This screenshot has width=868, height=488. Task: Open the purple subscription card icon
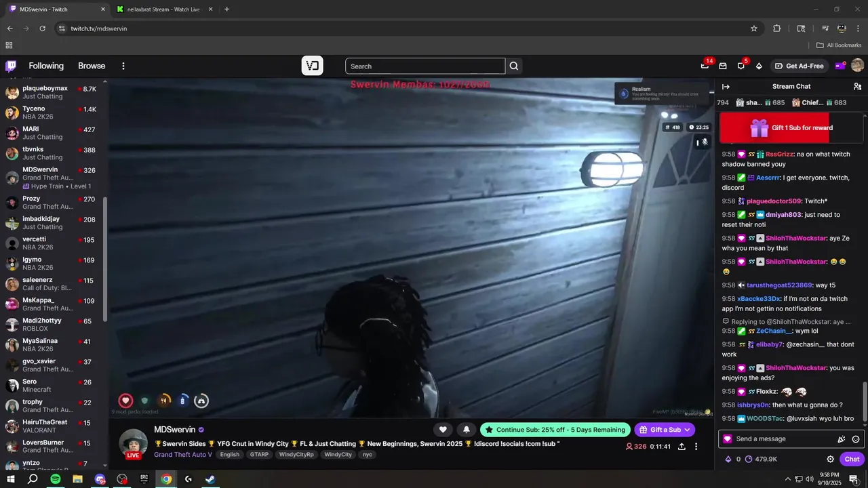tap(840, 66)
